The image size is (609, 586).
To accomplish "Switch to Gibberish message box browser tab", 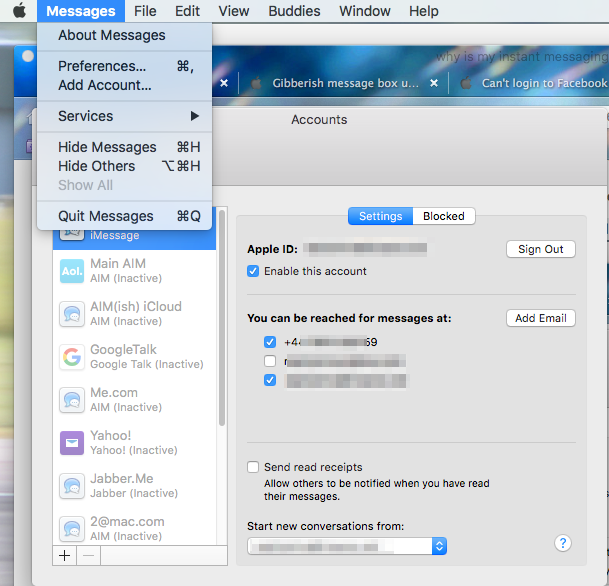I will pos(345,83).
